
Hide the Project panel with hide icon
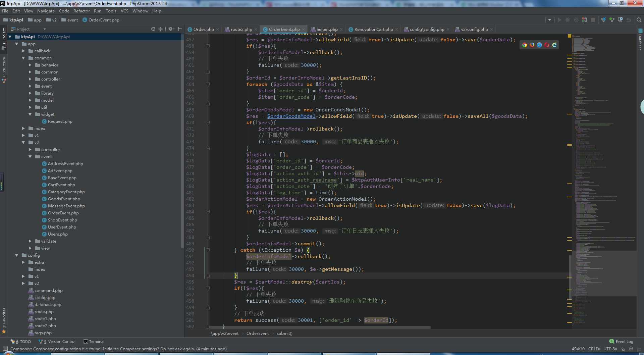(x=180, y=29)
